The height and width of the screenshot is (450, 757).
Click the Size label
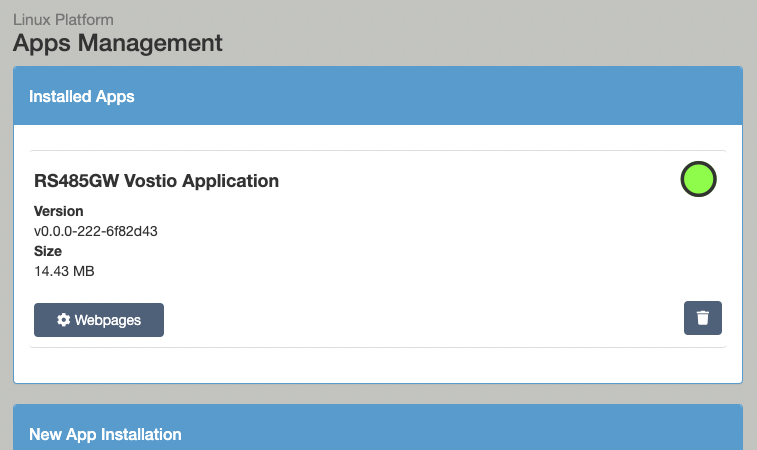pyautogui.click(x=48, y=251)
